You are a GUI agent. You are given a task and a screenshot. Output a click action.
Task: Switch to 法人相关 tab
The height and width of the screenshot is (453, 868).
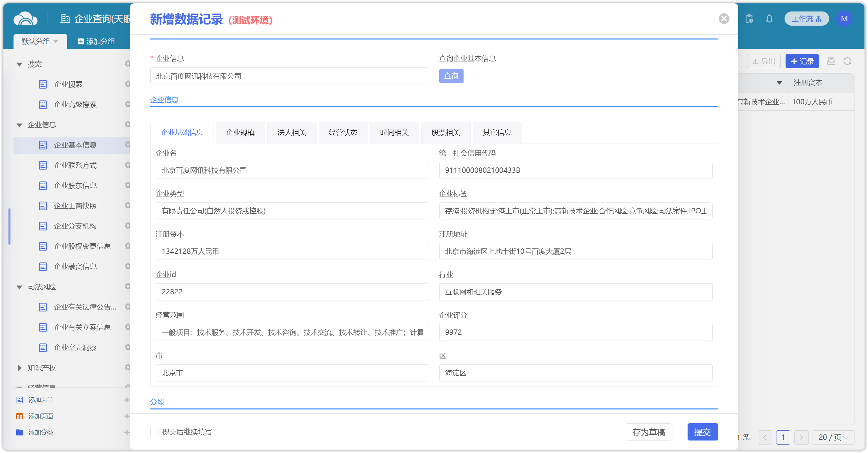pos(292,132)
